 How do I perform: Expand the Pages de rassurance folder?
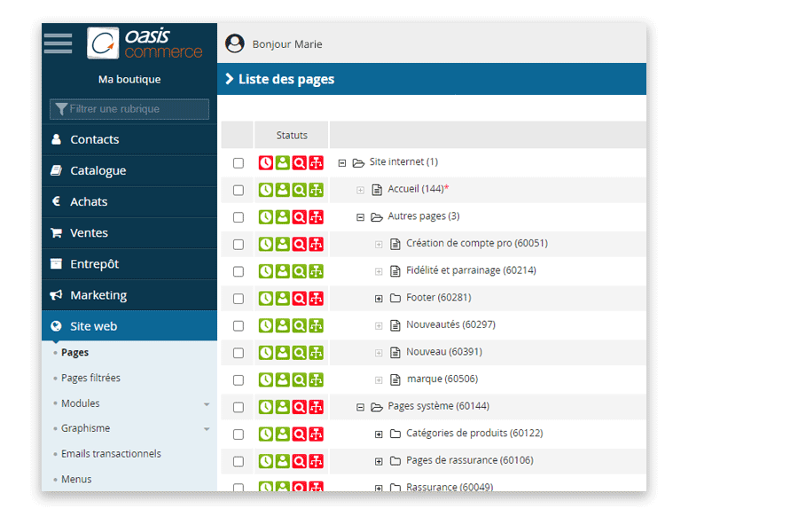pyautogui.click(x=379, y=462)
